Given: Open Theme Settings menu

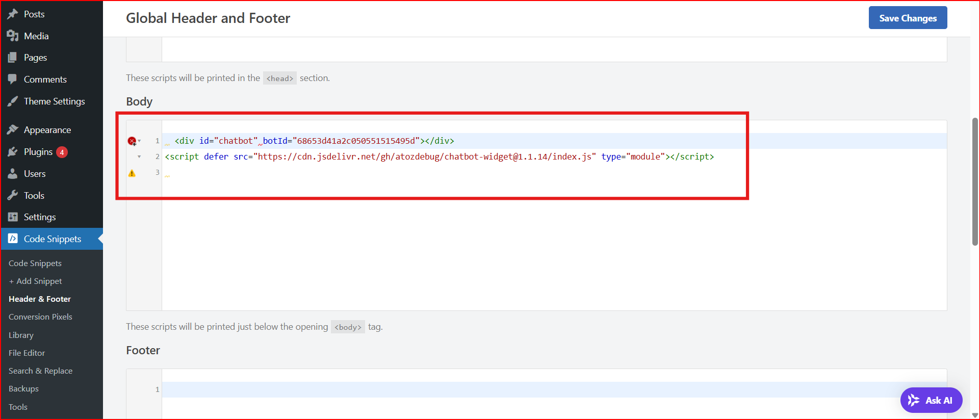Looking at the screenshot, I should (51, 101).
